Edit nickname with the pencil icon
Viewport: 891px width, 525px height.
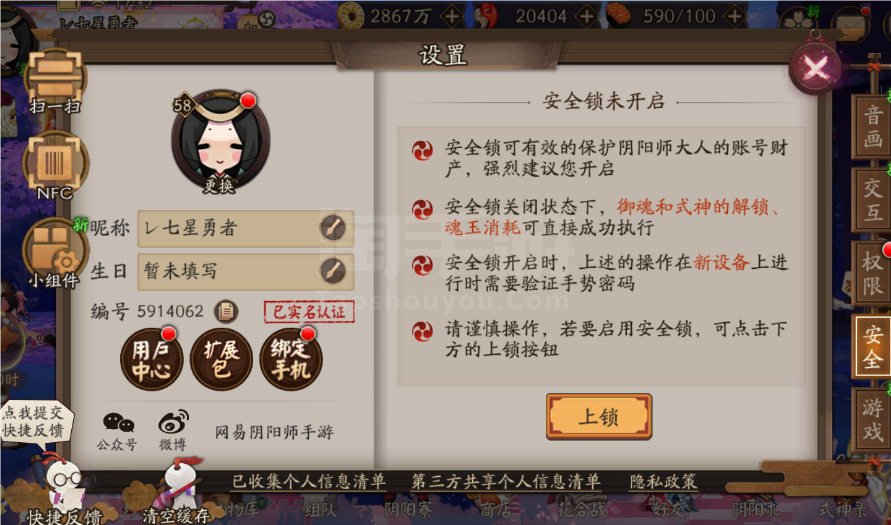pyautogui.click(x=332, y=228)
